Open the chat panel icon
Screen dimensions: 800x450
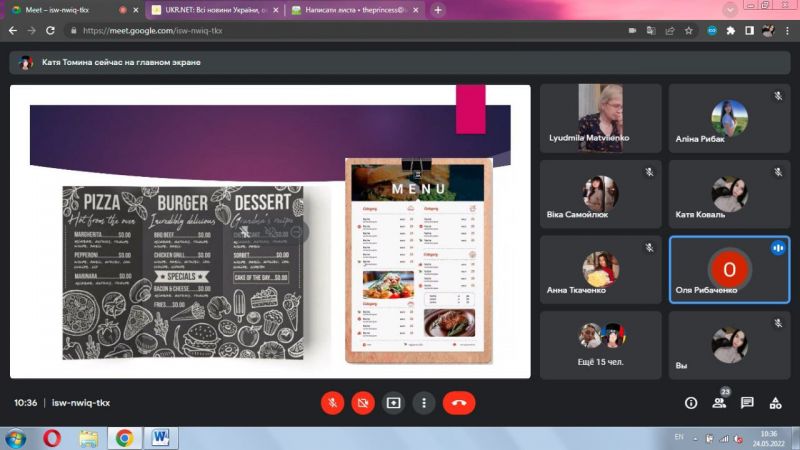tap(747, 403)
